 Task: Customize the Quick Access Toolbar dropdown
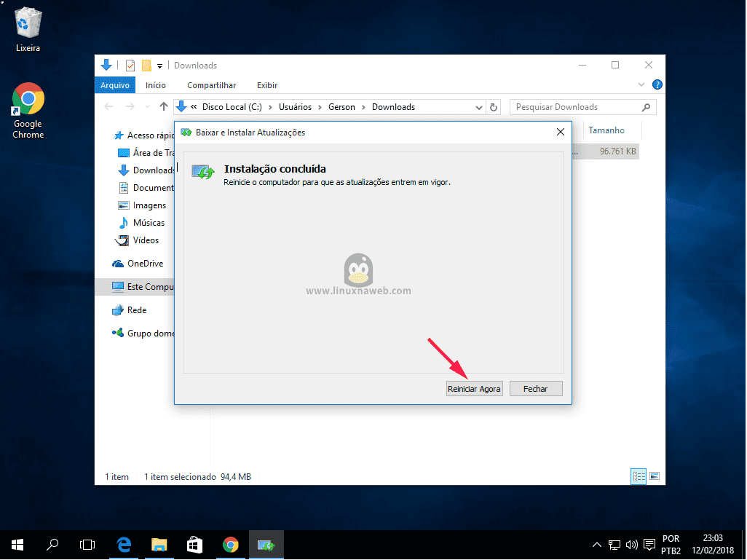(x=160, y=66)
